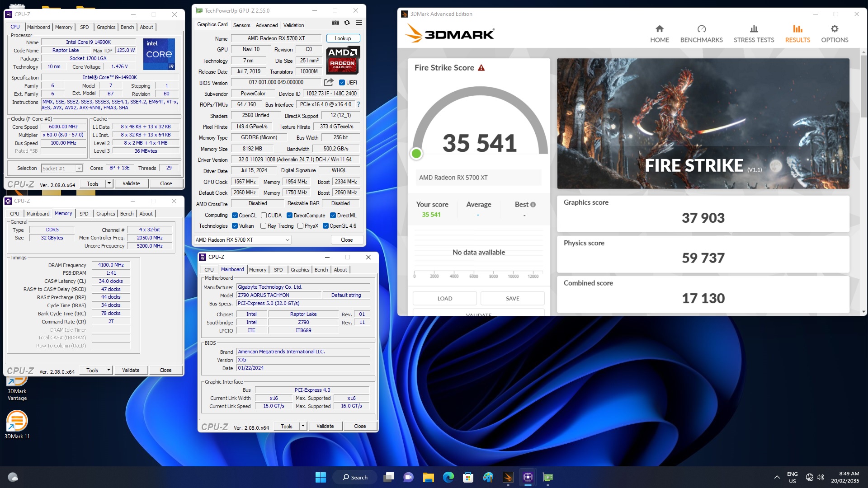Toggle the PhysX checkbox
The image size is (868, 488).
[x=300, y=226]
